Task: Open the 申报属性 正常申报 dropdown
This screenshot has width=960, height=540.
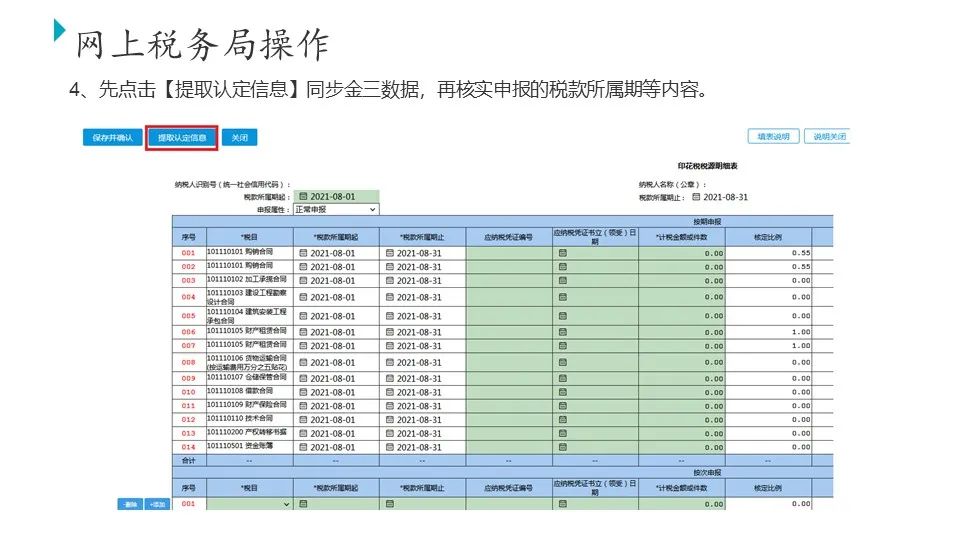Action: pos(336,209)
